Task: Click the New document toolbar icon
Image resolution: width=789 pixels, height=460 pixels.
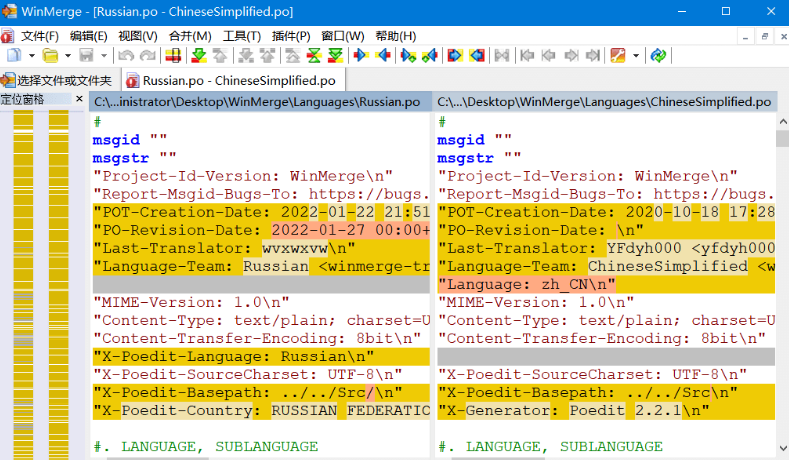Action: tap(14, 55)
